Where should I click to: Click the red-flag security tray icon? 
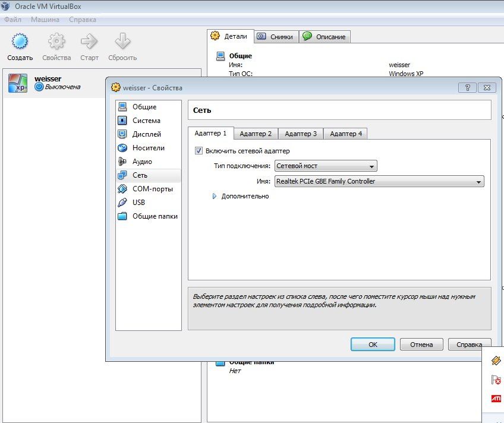pyautogui.click(x=496, y=380)
